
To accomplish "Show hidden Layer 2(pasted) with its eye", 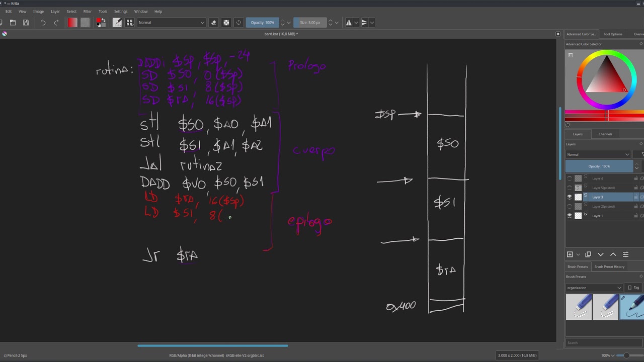I will pos(570,206).
